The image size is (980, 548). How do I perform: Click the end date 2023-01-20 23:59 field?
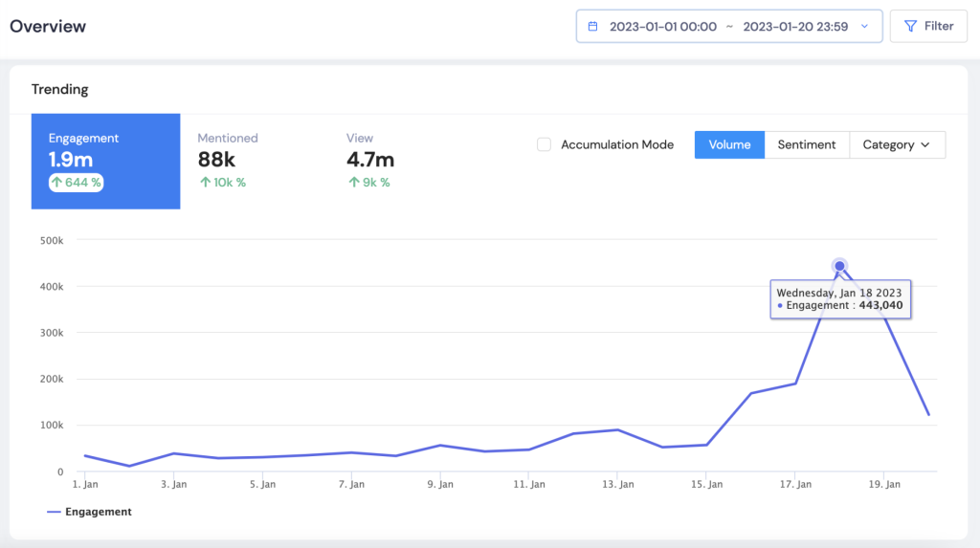(x=795, y=27)
